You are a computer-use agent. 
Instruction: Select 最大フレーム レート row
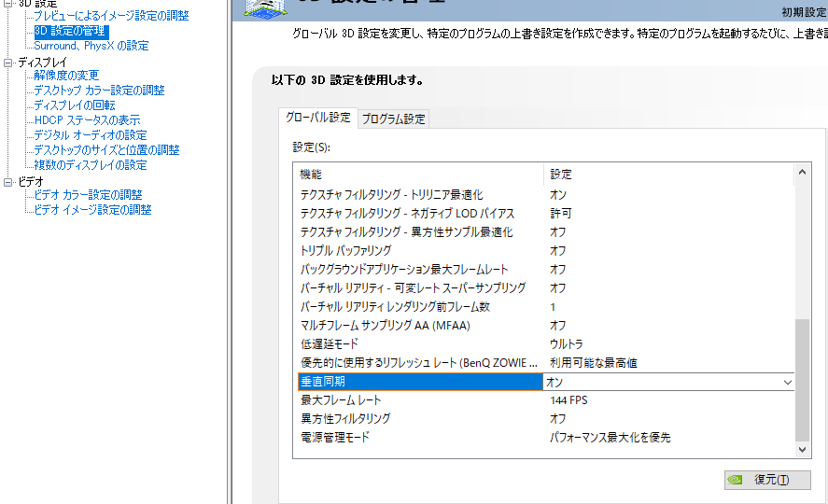tap(545, 400)
